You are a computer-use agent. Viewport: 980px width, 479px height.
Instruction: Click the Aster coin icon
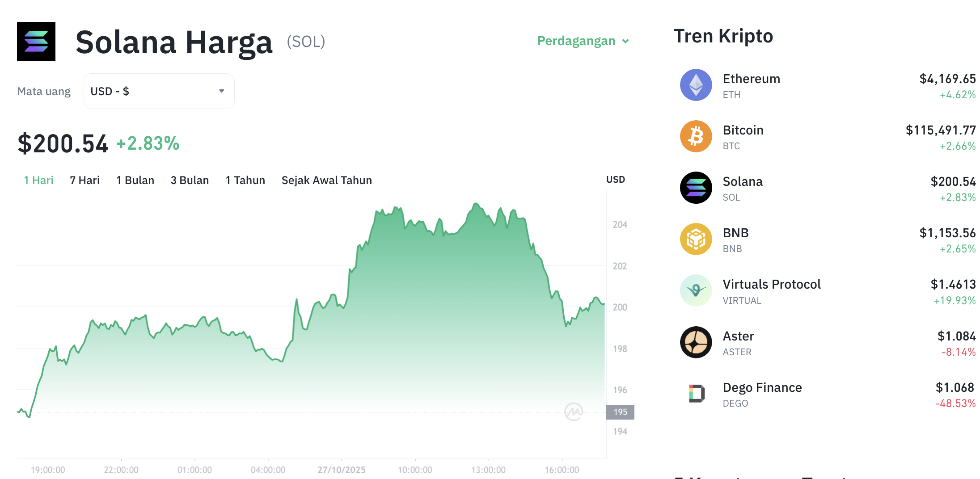point(696,342)
